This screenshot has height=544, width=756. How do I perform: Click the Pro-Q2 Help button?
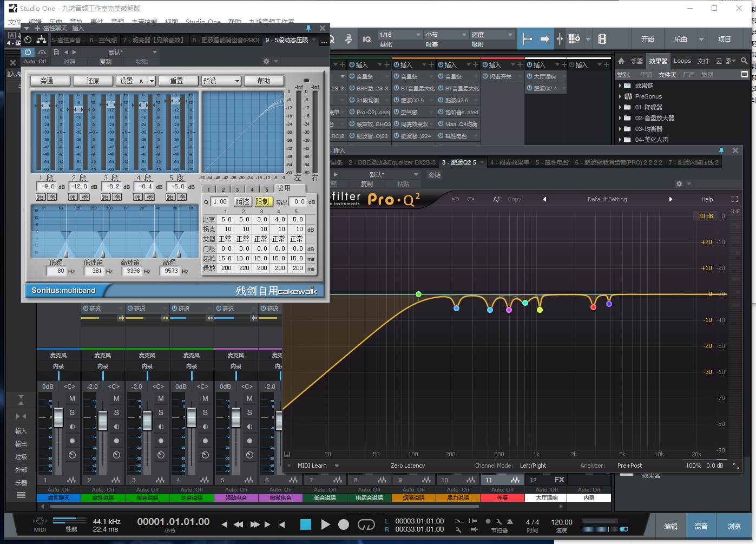coord(707,199)
